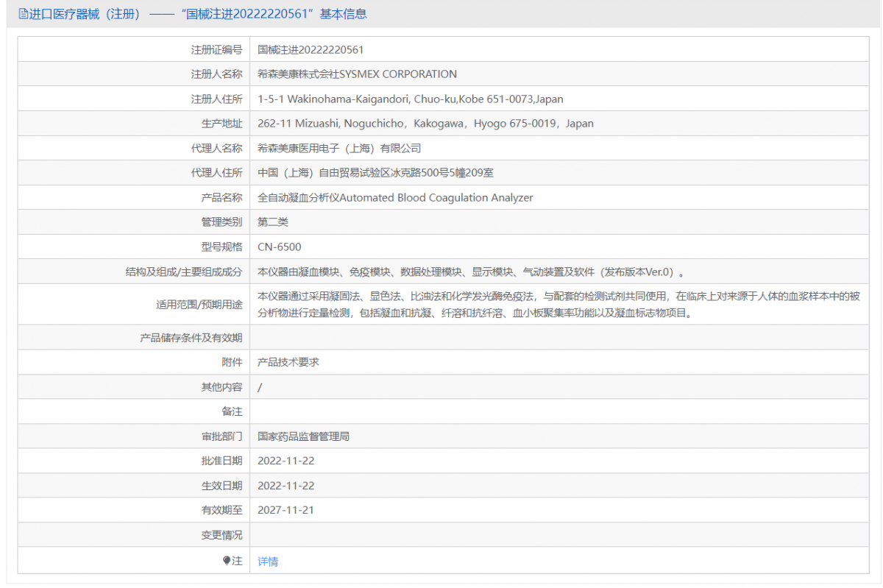Click management category value 第二类
Image resolution: width=883 pixels, height=588 pixels.
273,222
